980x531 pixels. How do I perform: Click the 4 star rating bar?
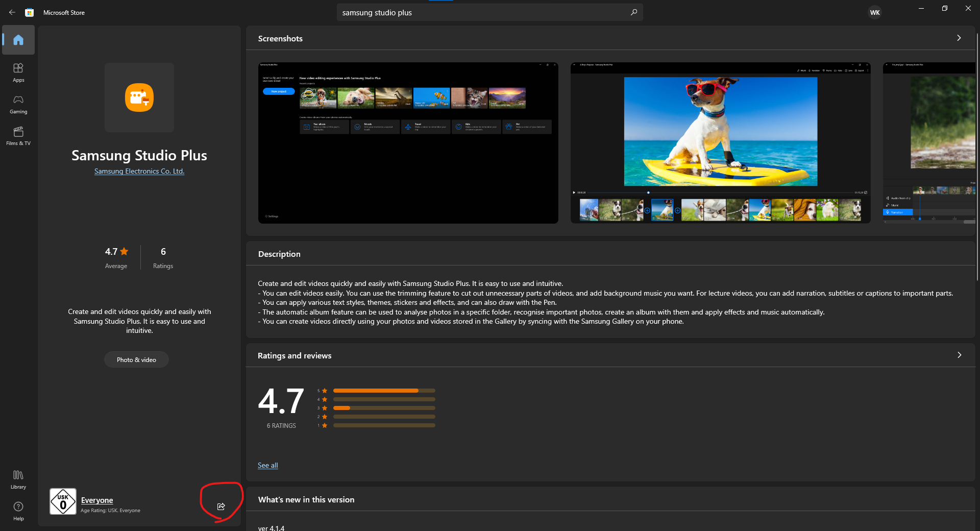pyautogui.click(x=384, y=399)
